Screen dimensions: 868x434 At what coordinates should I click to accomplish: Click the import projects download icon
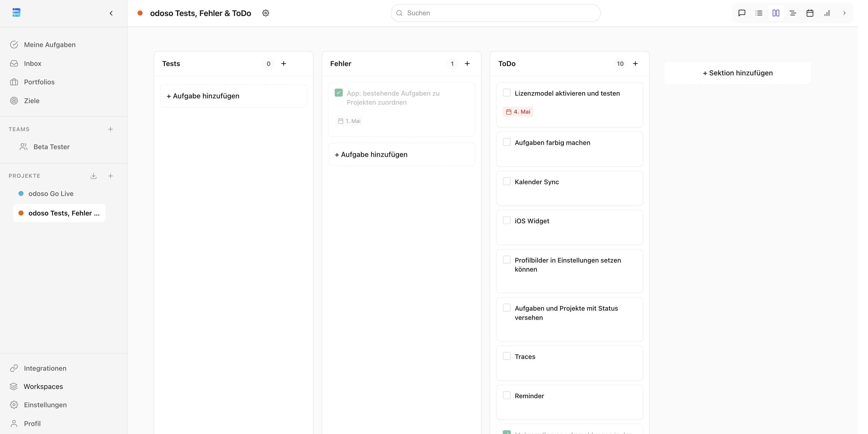tap(94, 176)
